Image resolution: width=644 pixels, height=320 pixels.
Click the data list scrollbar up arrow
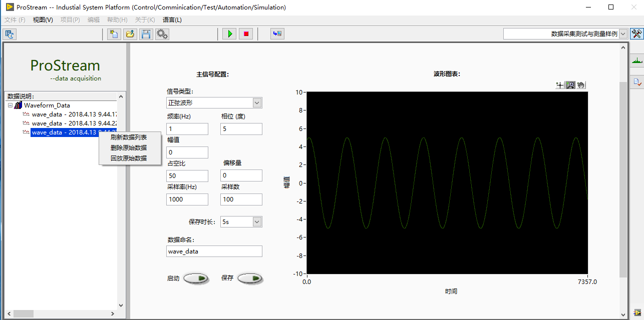click(120, 96)
